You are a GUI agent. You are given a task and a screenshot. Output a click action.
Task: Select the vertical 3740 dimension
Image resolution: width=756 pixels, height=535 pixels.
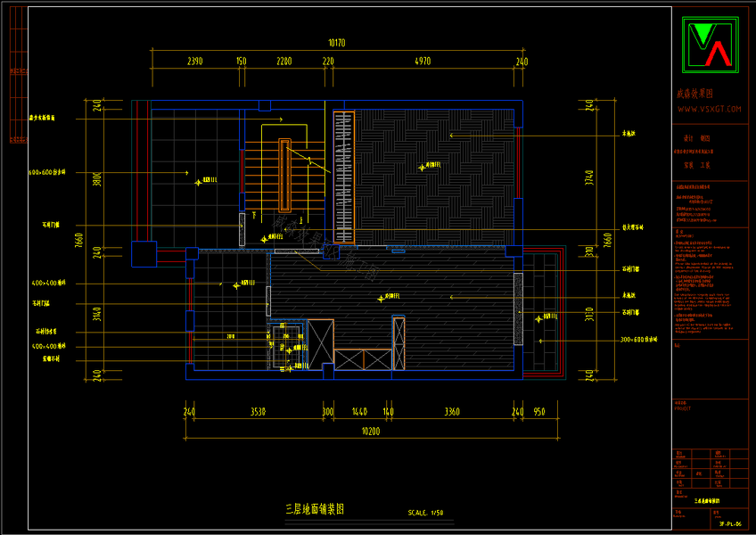coord(589,177)
